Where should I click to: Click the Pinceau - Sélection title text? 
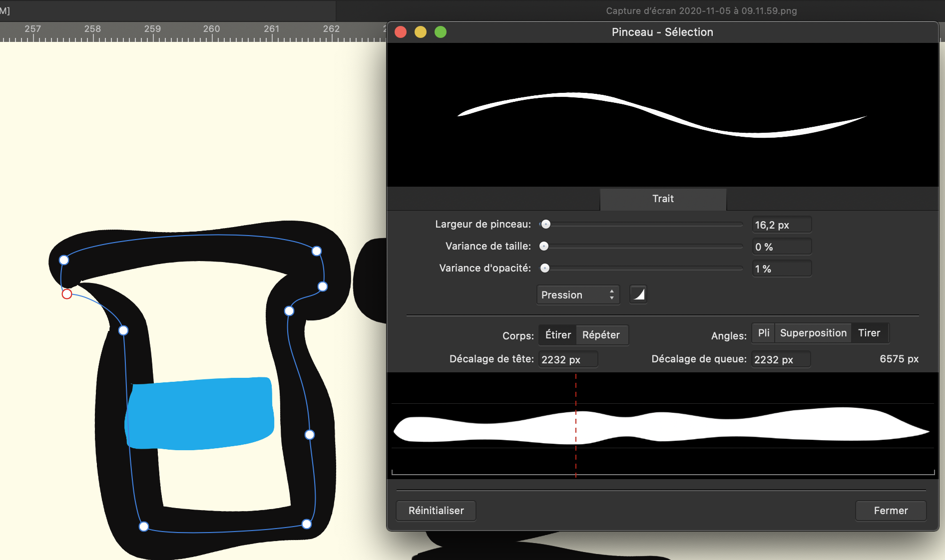pyautogui.click(x=662, y=32)
